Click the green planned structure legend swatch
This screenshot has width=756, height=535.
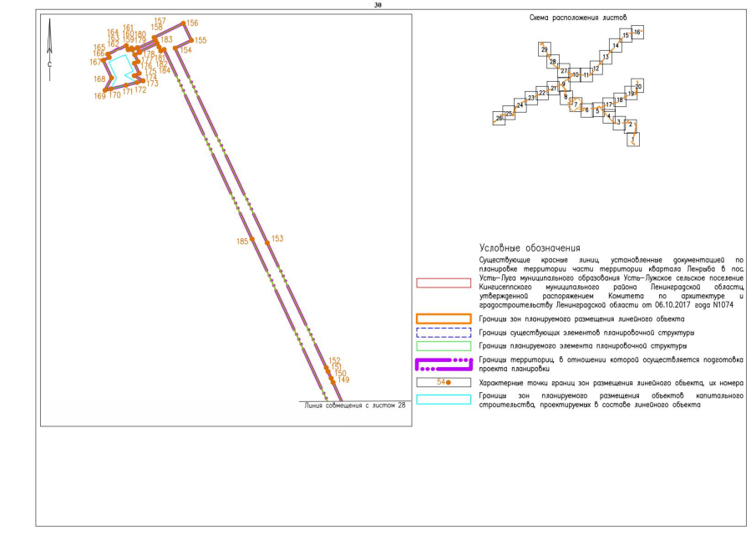coord(443,345)
